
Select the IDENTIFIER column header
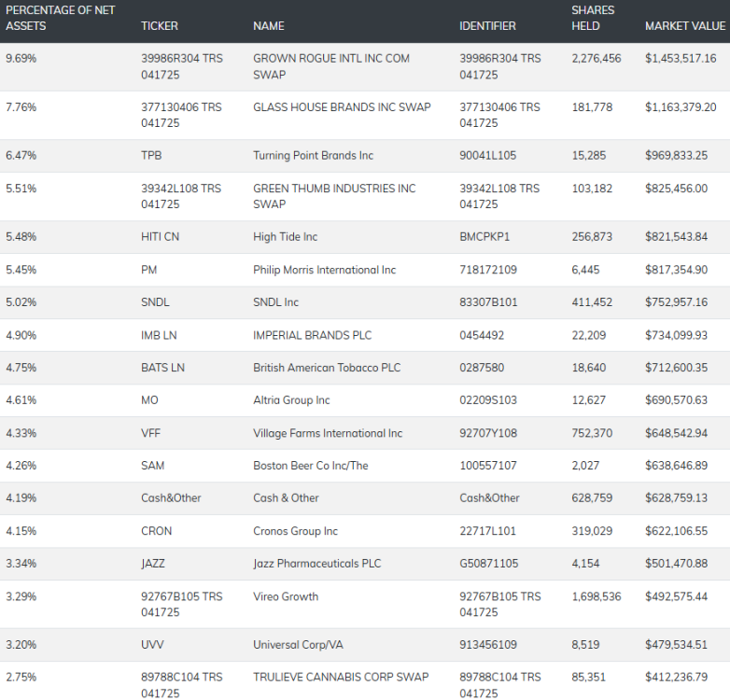click(487, 26)
